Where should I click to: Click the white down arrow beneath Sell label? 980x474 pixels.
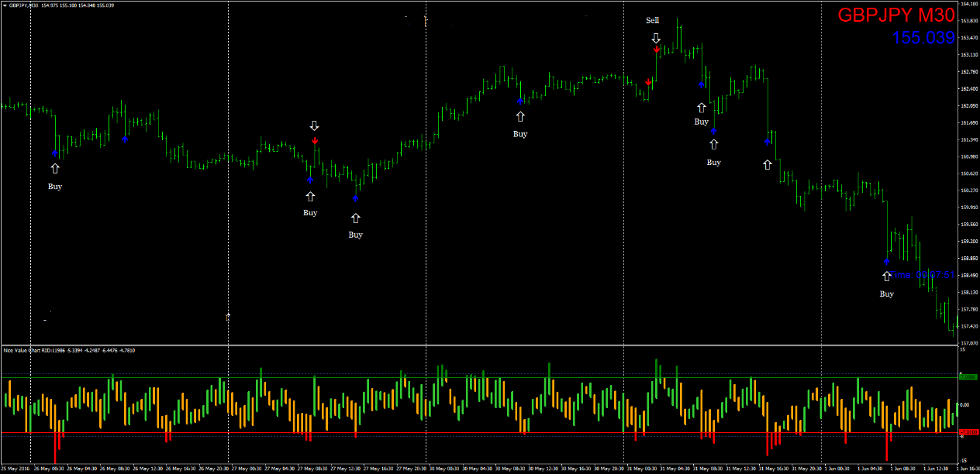[656, 37]
